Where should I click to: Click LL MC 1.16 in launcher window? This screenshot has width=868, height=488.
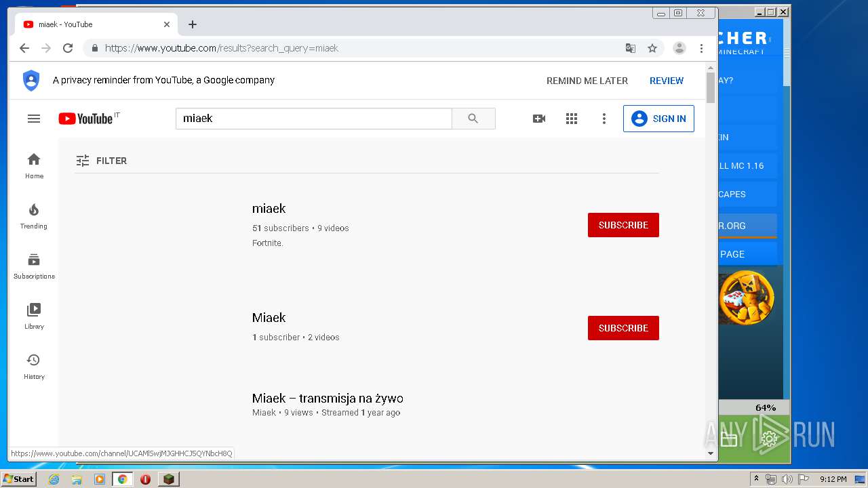pyautogui.click(x=747, y=165)
